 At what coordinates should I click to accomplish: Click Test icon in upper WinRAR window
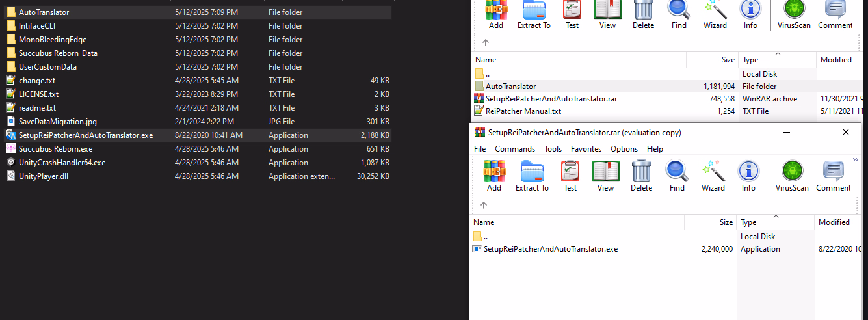(572, 14)
